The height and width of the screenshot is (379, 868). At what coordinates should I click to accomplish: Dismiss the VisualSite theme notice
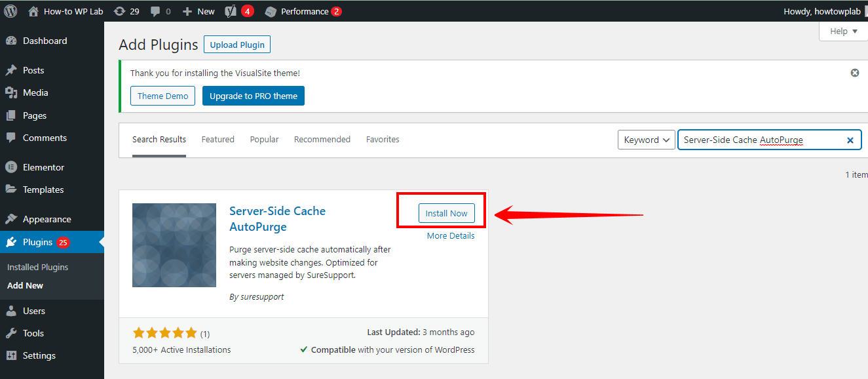855,73
